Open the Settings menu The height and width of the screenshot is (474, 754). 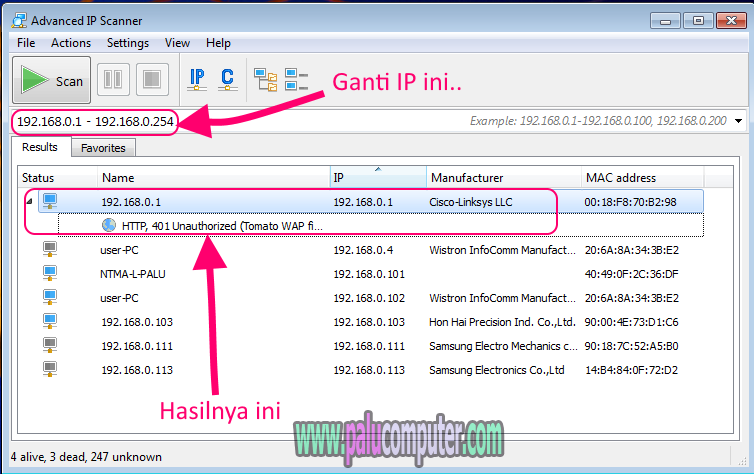click(127, 43)
